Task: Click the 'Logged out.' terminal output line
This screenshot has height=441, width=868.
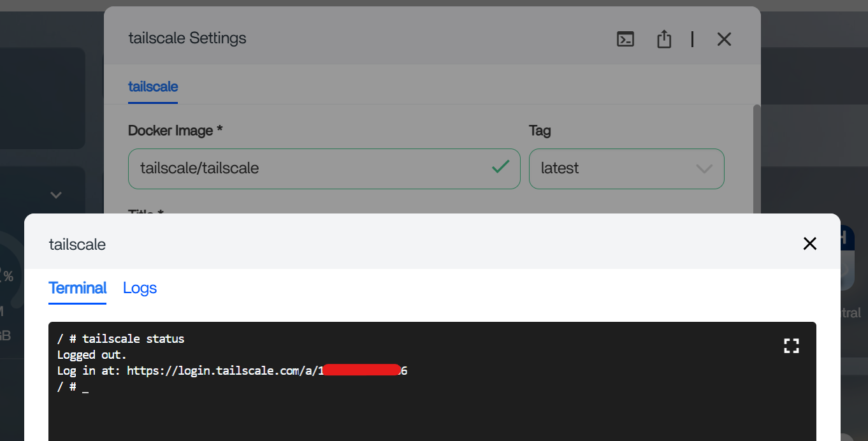Action: point(92,355)
